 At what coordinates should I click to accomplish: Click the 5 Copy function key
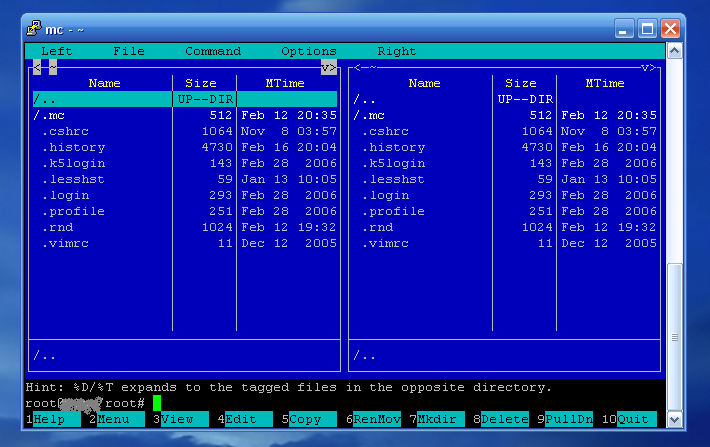point(309,419)
